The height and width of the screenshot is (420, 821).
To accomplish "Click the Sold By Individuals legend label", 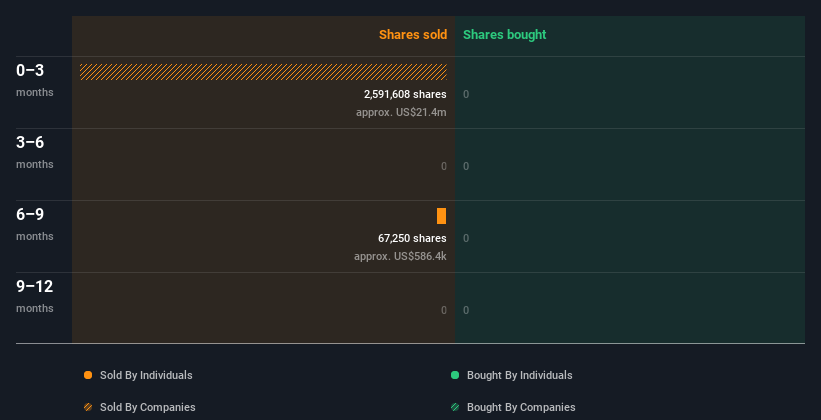I will pos(146,375).
